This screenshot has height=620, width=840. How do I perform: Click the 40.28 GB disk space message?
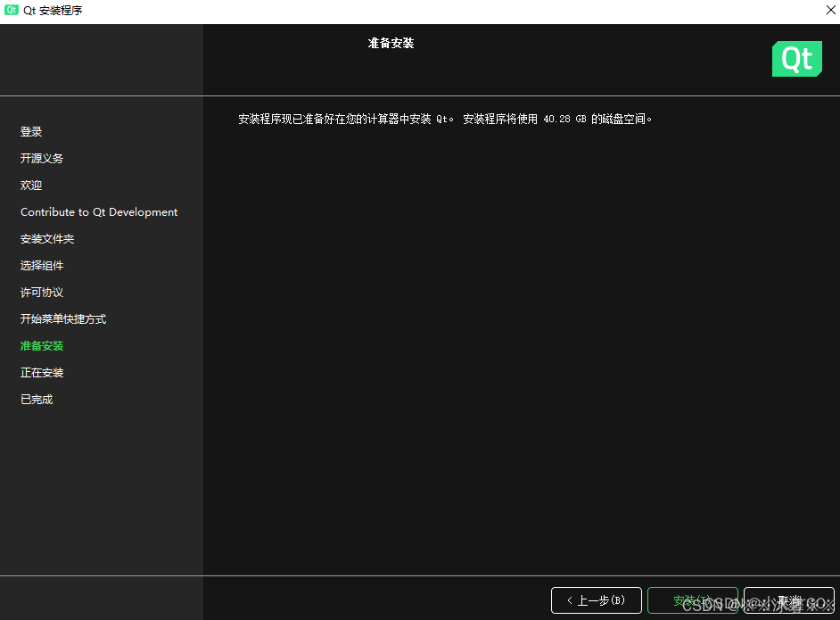445,119
